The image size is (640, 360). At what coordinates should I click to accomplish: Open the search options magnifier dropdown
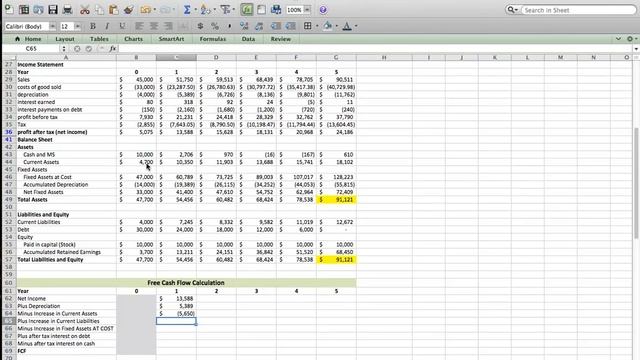(x=512, y=10)
